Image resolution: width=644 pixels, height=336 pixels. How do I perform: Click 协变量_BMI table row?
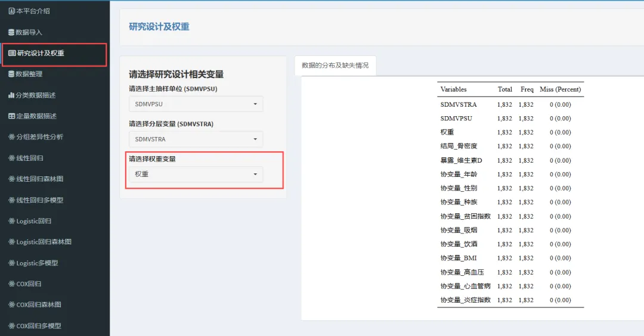pyautogui.click(x=510, y=259)
